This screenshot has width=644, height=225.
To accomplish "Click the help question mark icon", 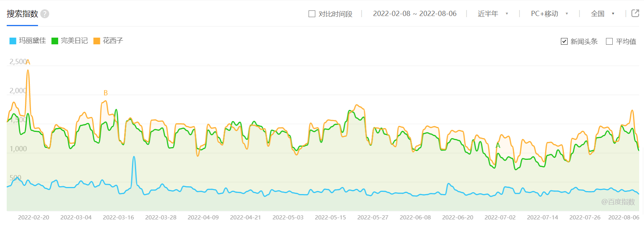I will (x=45, y=14).
